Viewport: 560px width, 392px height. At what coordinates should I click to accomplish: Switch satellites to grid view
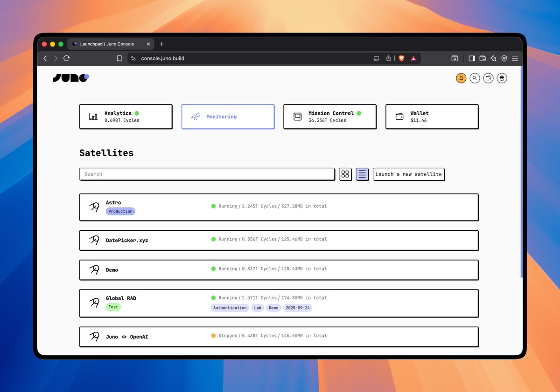pyautogui.click(x=345, y=174)
